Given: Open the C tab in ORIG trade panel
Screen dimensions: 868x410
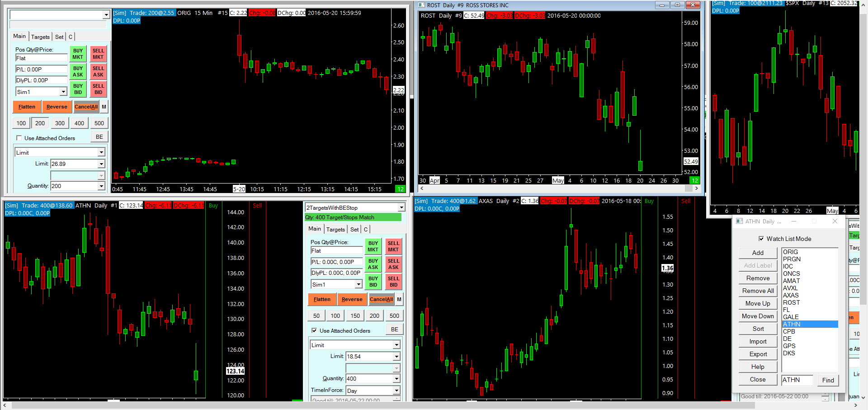Looking at the screenshot, I should click(71, 37).
